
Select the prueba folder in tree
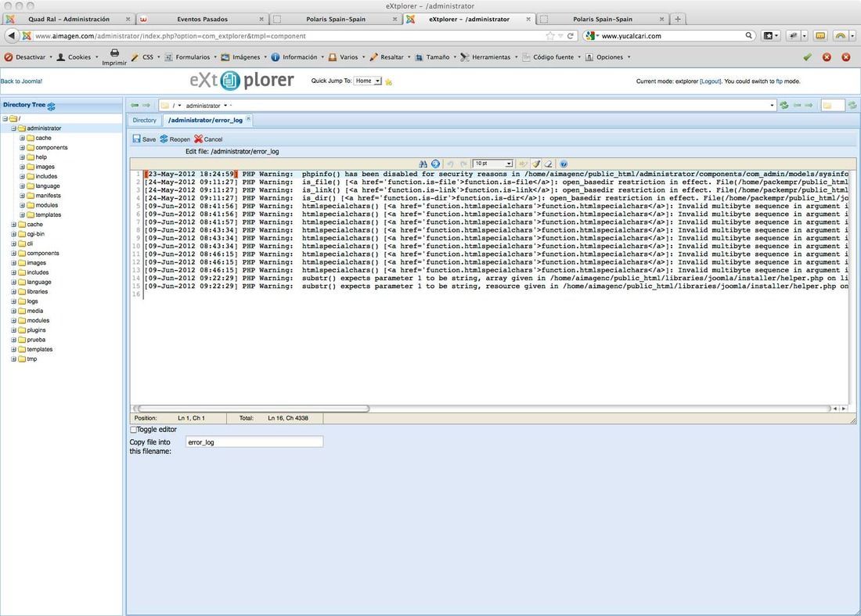[x=36, y=340]
